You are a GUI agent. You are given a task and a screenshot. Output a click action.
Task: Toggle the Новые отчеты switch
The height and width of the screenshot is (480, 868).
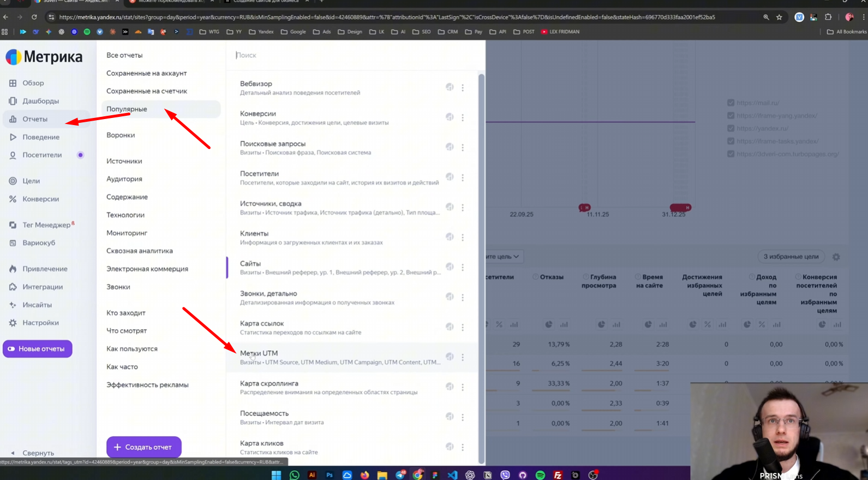[x=37, y=349]
